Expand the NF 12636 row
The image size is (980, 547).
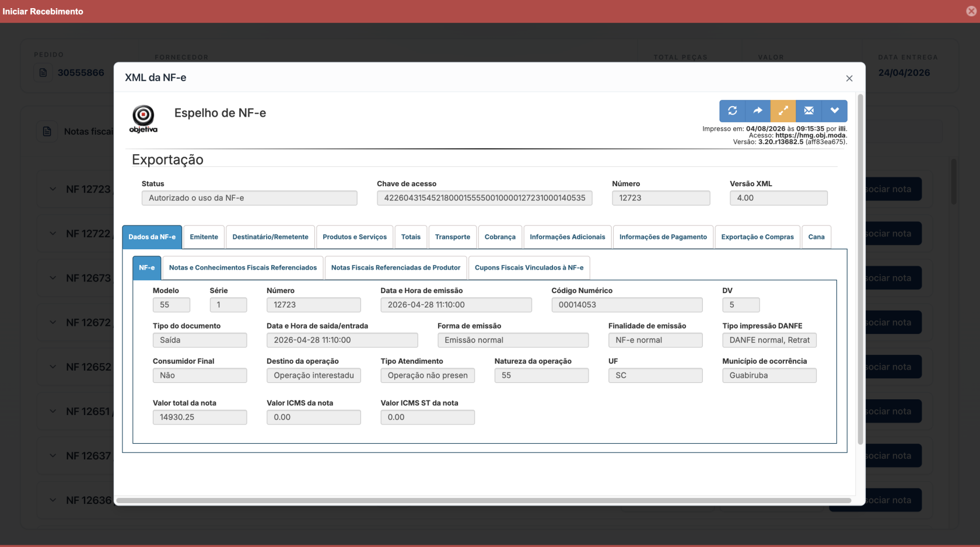(x=52, y=500)
